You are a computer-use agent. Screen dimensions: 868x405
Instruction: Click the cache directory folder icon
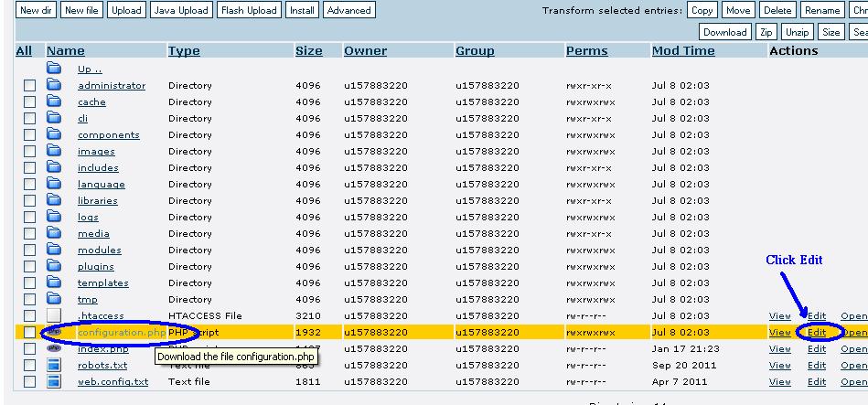[54, 101]
